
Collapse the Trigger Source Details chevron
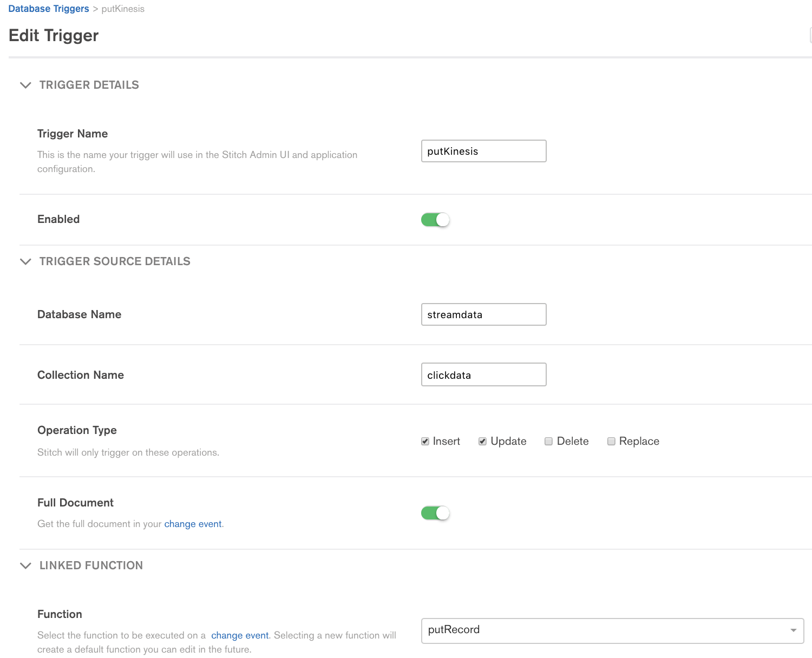[25, 261]
